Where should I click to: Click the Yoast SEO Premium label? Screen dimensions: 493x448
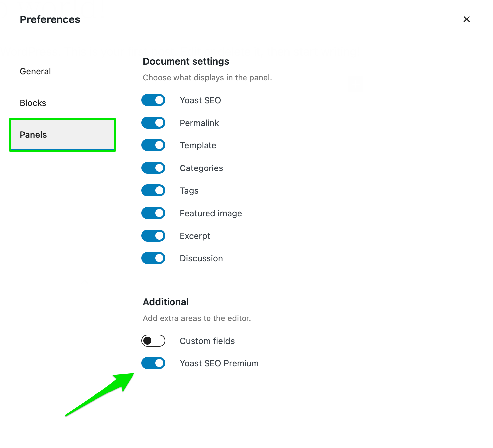tap(219, 363)
